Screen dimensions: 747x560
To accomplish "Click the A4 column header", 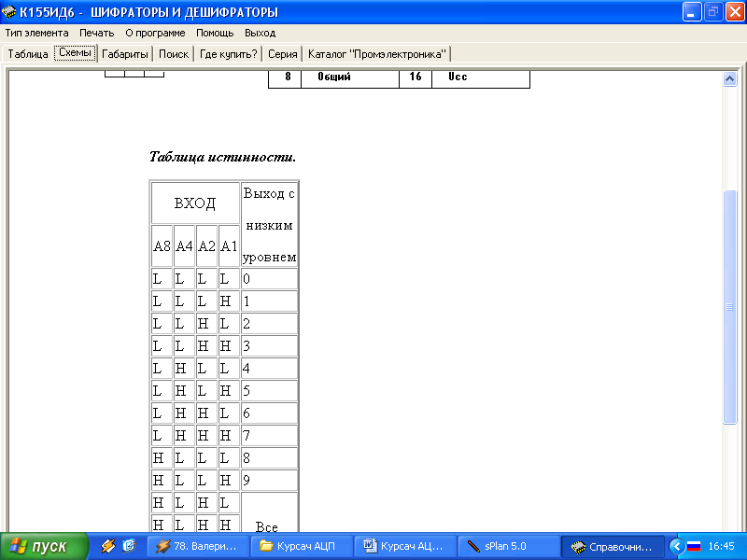I will tap(184, 245).
